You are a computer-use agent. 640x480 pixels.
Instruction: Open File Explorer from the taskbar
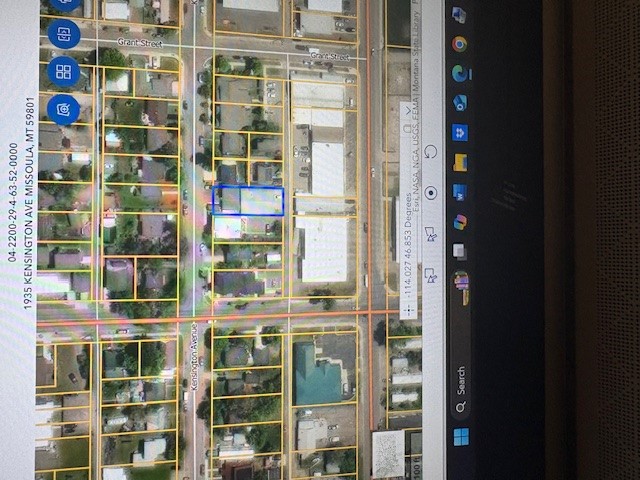[460, 162]
